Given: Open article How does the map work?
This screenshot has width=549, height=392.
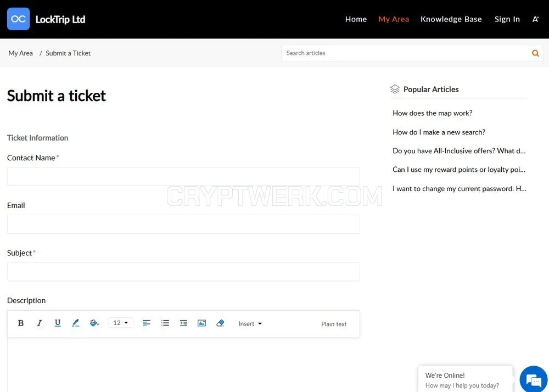Looking at the screenshot, I should (x=433, y=113).
